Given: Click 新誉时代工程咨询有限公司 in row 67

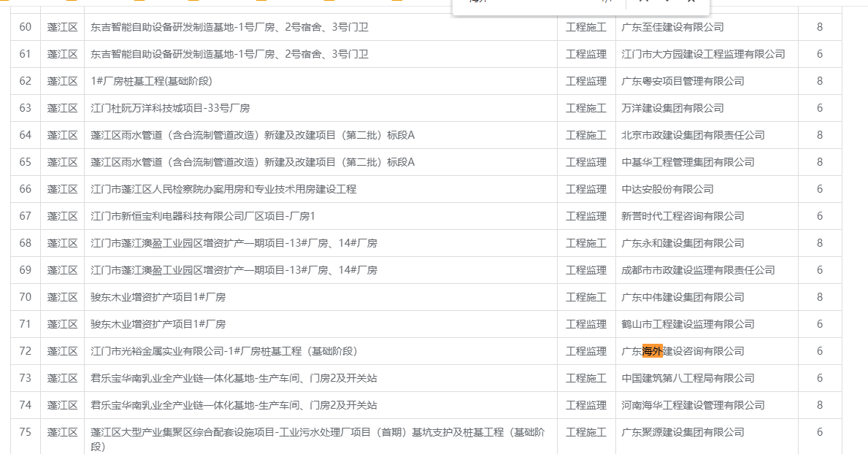Looking at the screenshot, I should [682, 216].
